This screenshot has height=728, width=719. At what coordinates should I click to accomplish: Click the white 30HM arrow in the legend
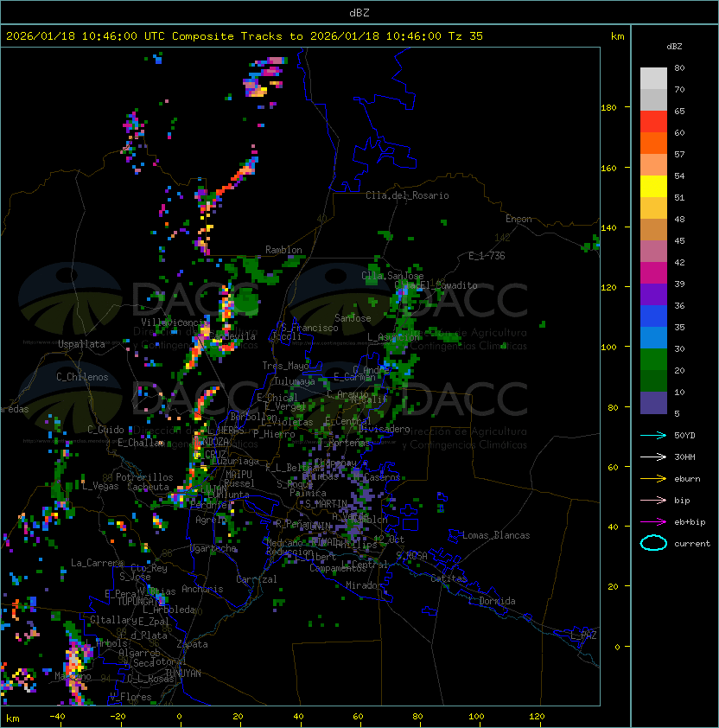[653, 457]
